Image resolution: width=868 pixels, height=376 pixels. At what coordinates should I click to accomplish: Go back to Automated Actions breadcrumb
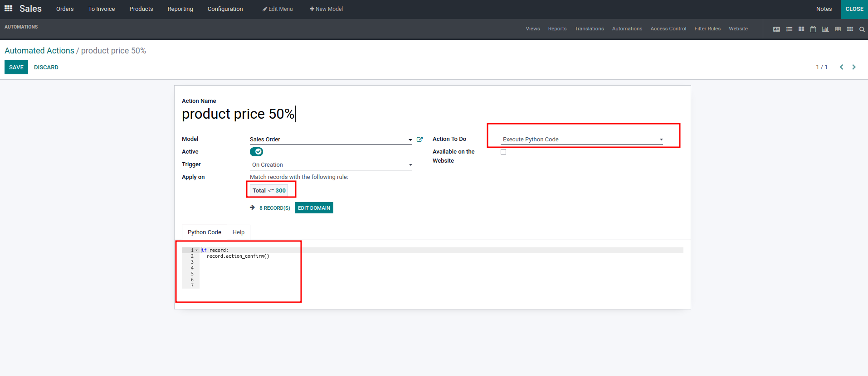pos(39,51)
